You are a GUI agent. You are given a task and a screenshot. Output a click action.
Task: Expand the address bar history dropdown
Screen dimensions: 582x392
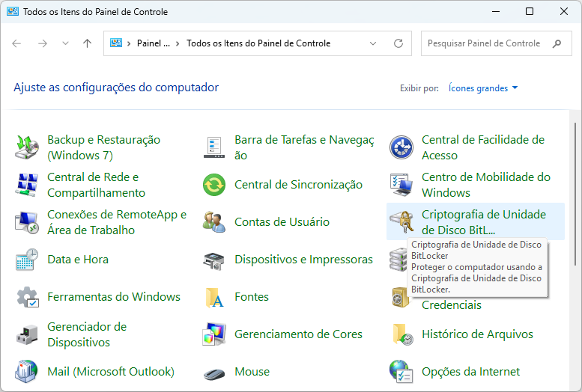coord(373,43)
